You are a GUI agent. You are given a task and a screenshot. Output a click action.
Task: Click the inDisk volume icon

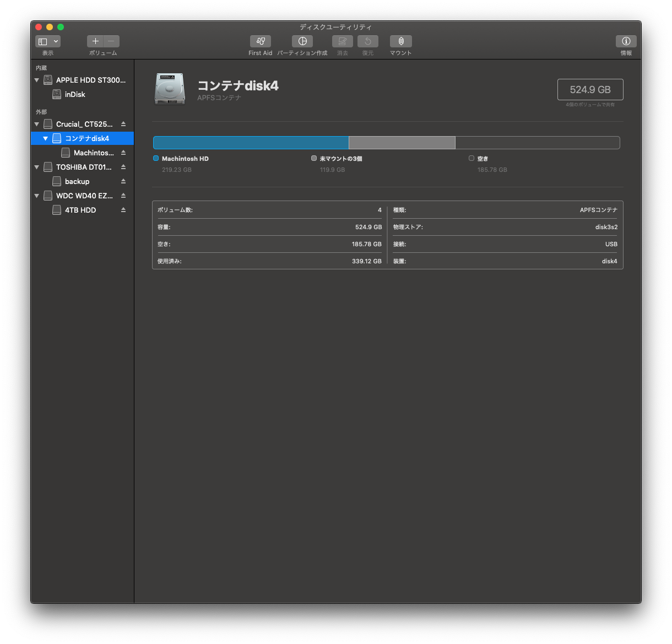[x=57, y=94]
